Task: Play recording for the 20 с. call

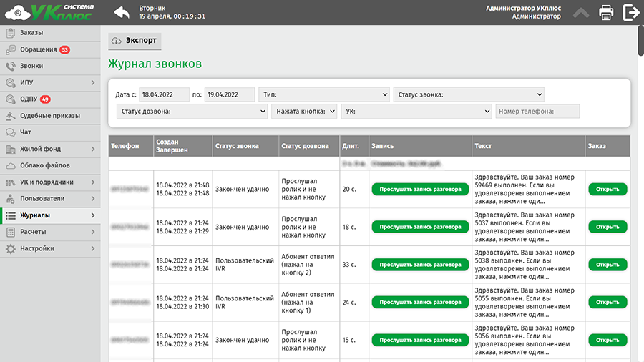Action: [x=420, y=189]
